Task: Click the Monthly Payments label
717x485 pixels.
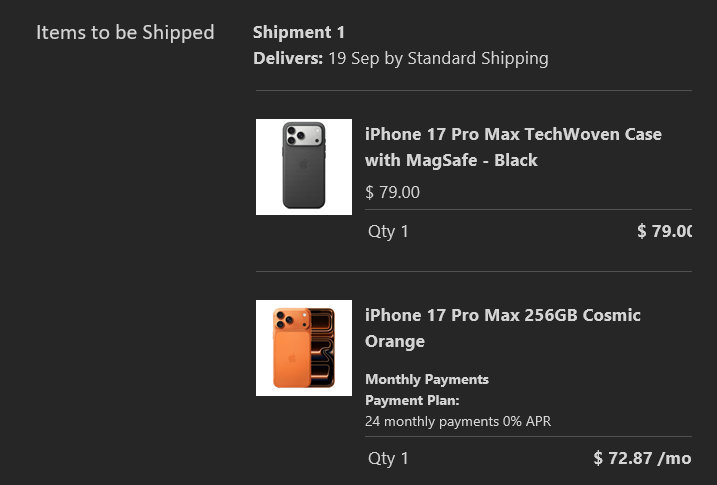Action: [x=427, y=379]
